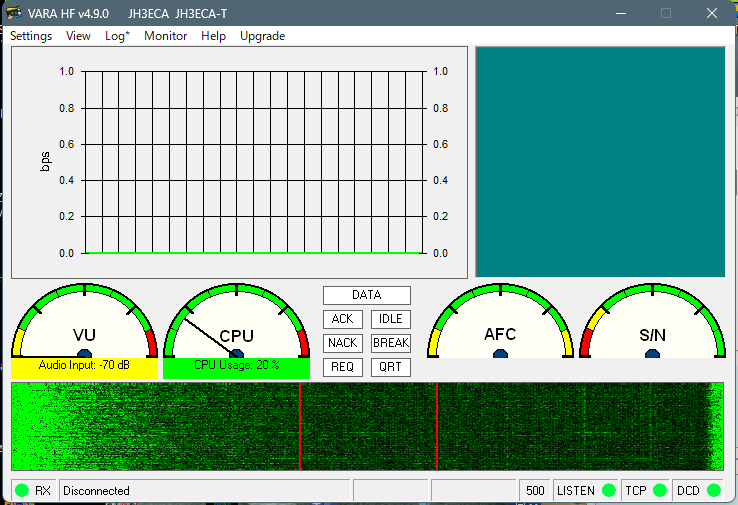Click the DATA frame indicator
Viewport: 738px width, 505px height.
point(366,295)
